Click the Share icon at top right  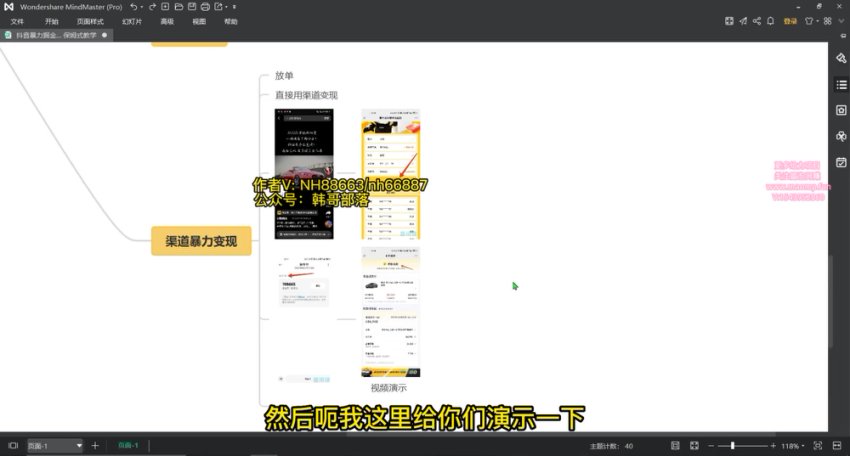coord(756,20)
